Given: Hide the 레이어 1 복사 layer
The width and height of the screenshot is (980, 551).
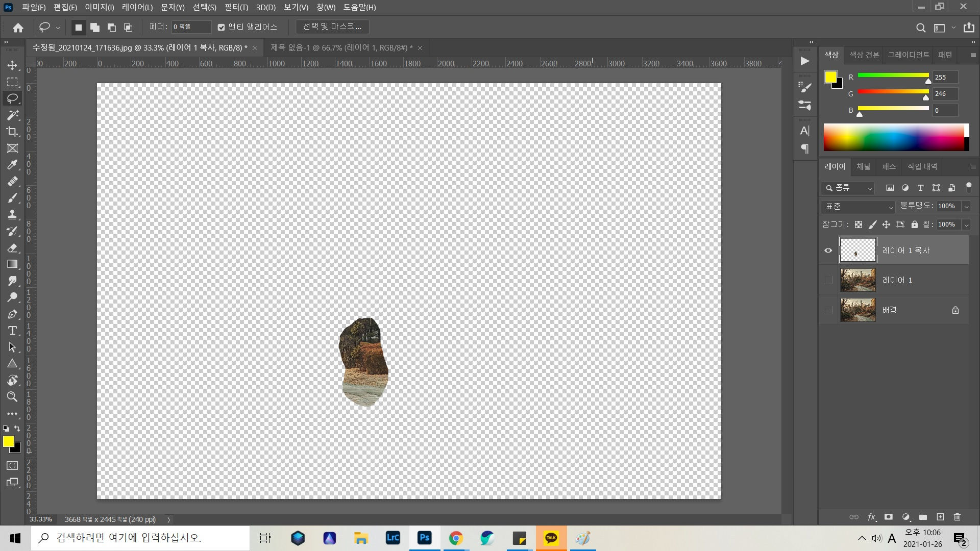Looking at the screenshot, I should click(x=828, y=251).
